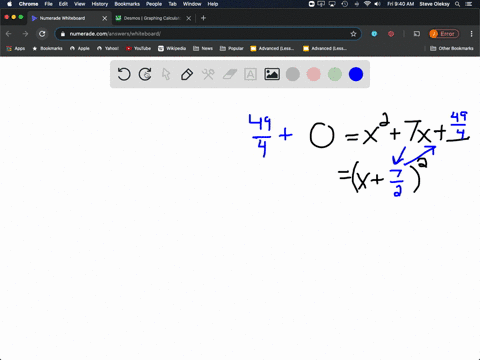
Task: Open the crossed tools icon
Action: point(208,74)
